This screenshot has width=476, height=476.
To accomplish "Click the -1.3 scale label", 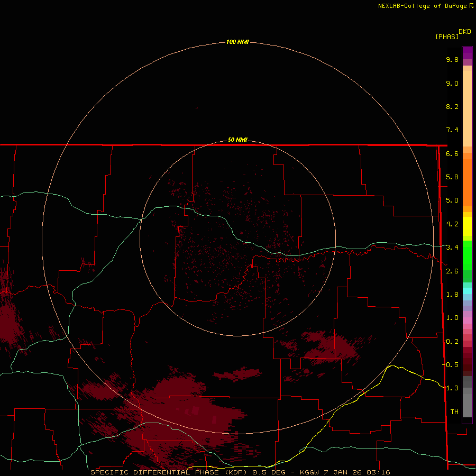I will [450, 388].
